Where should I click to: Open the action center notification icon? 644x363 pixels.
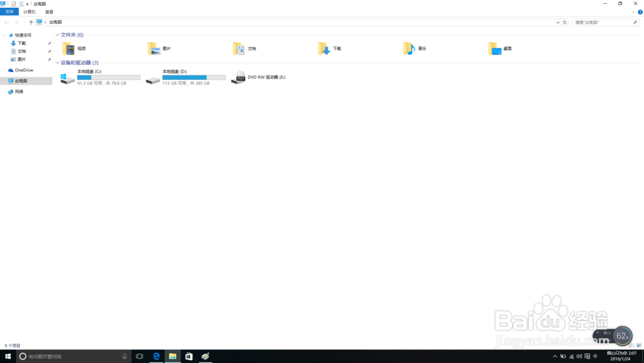coord(587,357)
